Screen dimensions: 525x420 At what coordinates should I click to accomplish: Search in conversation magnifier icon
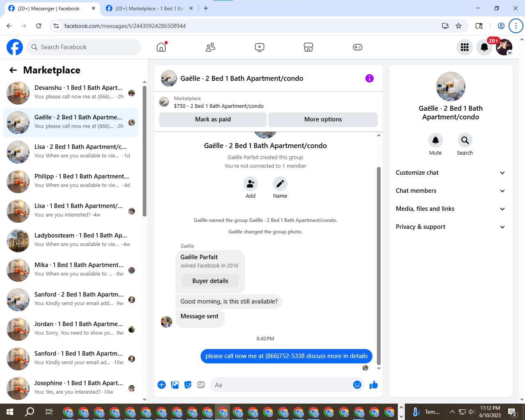pyautogui.click(x=465, y=140)
